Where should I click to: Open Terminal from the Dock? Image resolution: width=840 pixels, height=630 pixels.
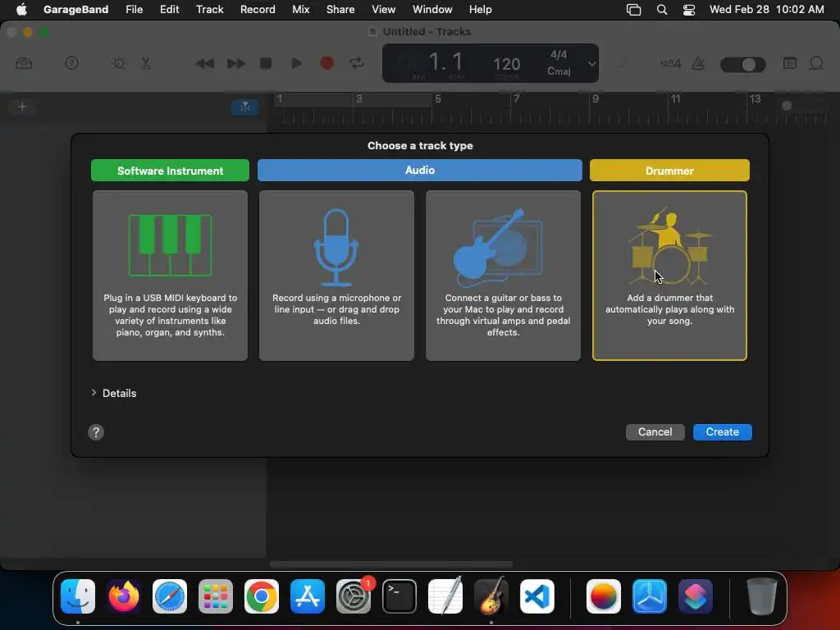coord(399,596)
